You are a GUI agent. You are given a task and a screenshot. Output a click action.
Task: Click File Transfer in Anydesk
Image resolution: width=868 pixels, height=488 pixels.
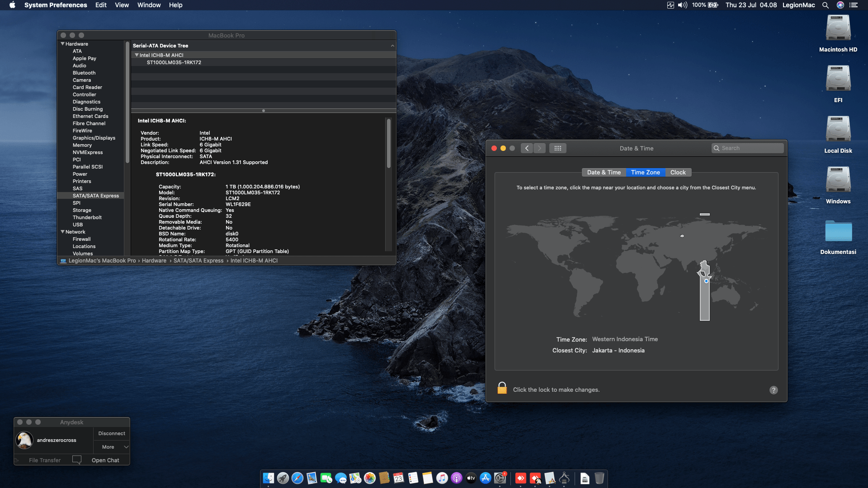44,460
